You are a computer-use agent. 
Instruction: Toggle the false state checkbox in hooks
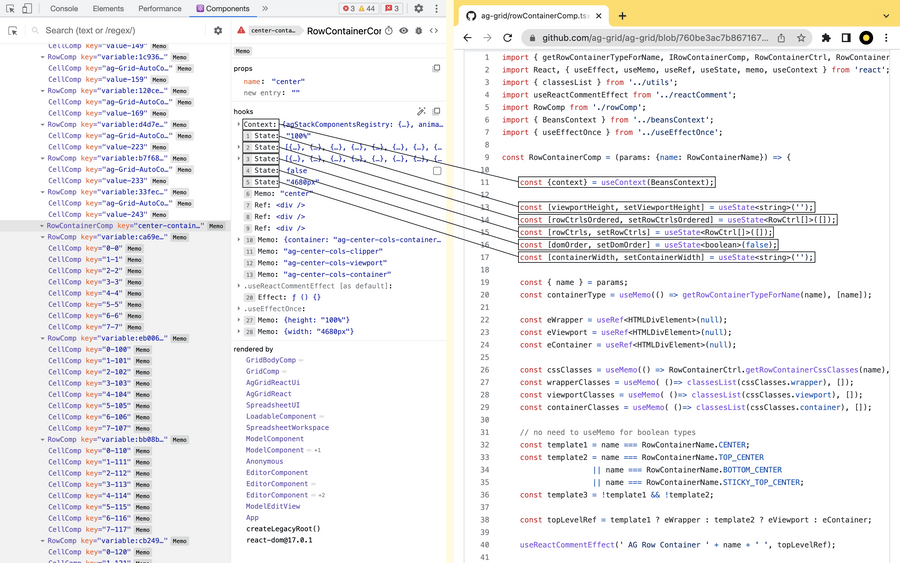[x=436, y=171]
